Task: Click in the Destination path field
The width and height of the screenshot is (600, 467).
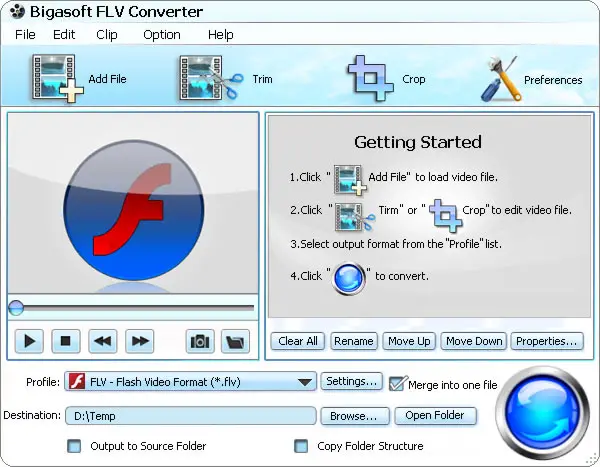Action: (x=191, y=416)
